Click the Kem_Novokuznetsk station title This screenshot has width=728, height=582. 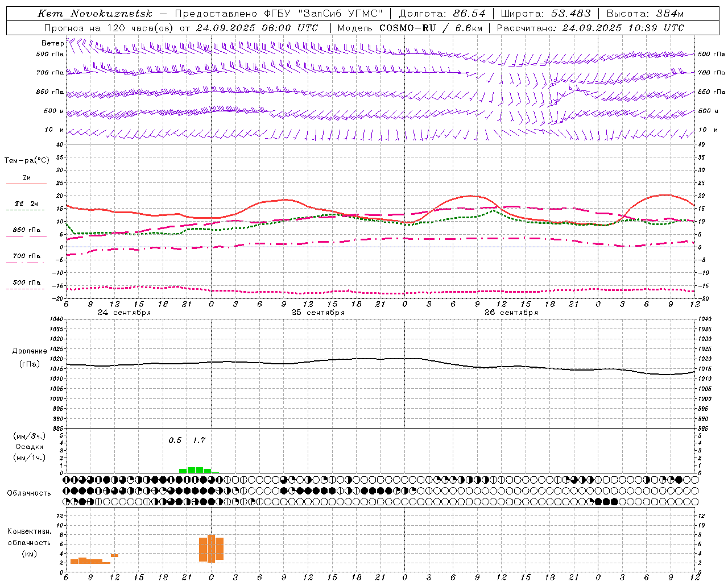click(x=95, y=14)
